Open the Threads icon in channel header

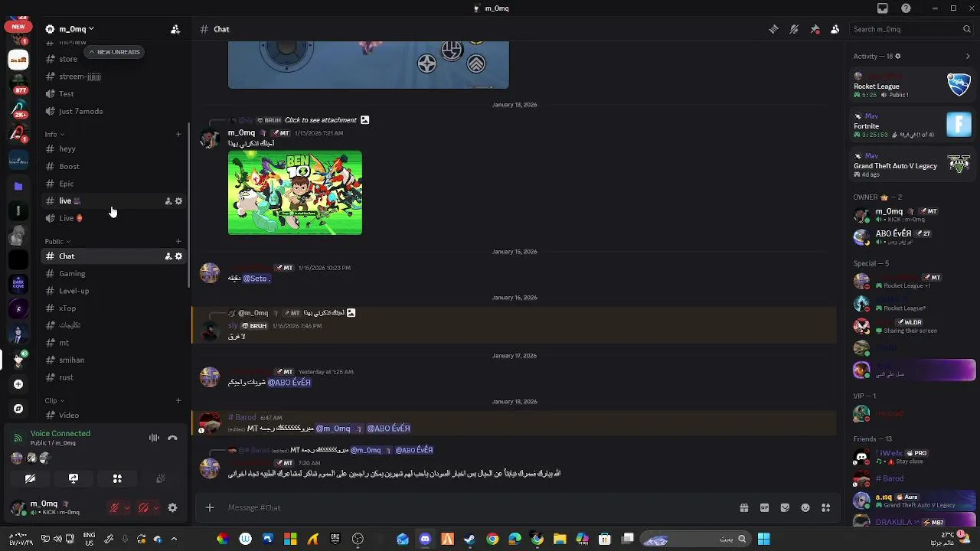point(773,29)
